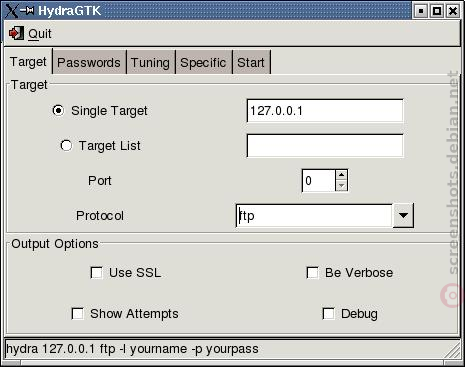Image resolution: width=465 pixels, height=367 pixels.
Task: Increase the Port value with up arrow
Action: click(341, 175)
